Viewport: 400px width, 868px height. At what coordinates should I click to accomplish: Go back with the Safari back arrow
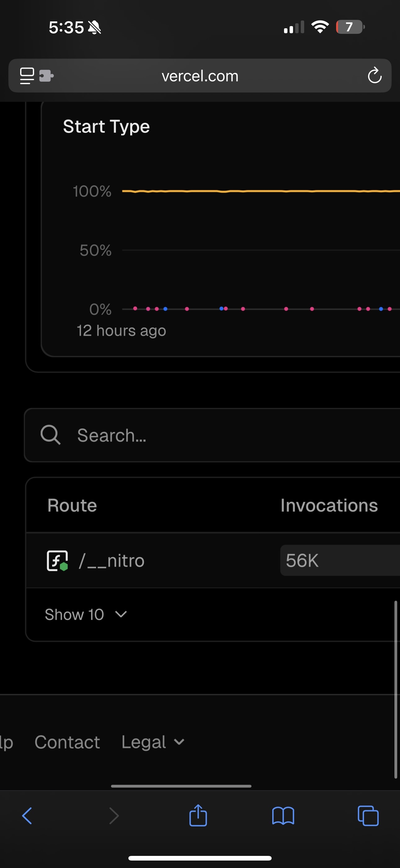point(27,816)
